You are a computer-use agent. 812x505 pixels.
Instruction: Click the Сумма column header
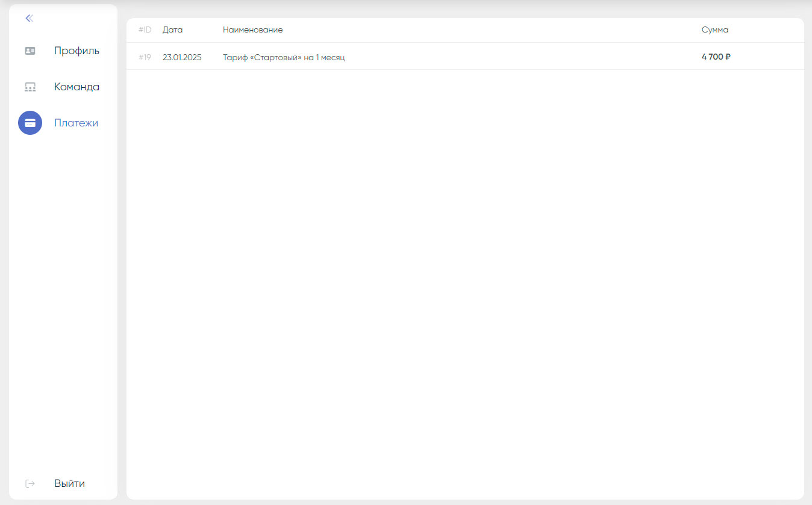[x=714, y=30]
